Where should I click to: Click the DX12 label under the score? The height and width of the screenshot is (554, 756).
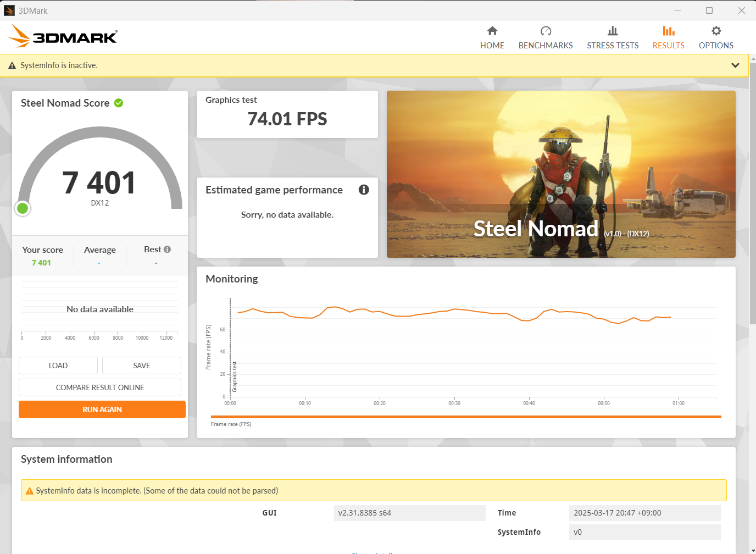click(x=100, y=203)
